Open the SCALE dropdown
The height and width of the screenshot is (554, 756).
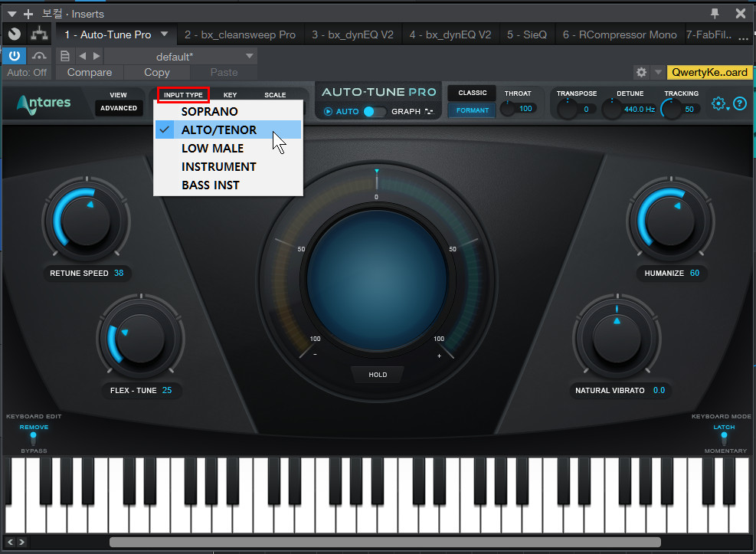275,95
